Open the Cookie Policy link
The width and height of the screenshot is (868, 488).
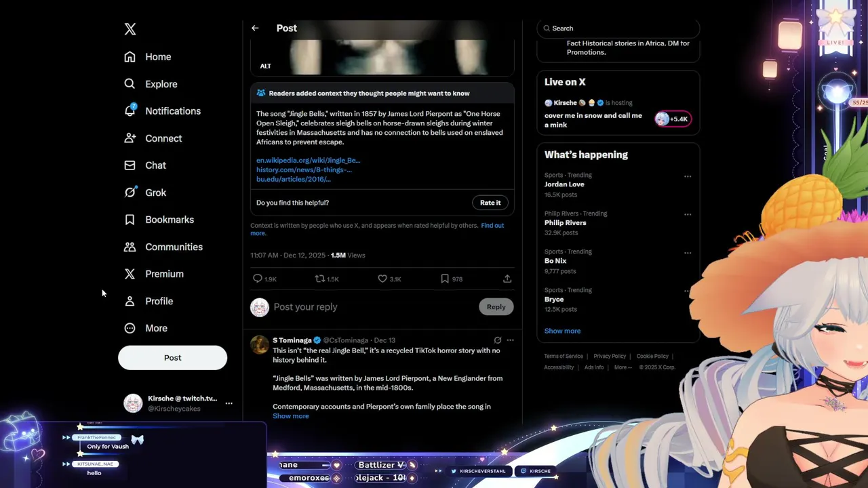click(652, 356)
